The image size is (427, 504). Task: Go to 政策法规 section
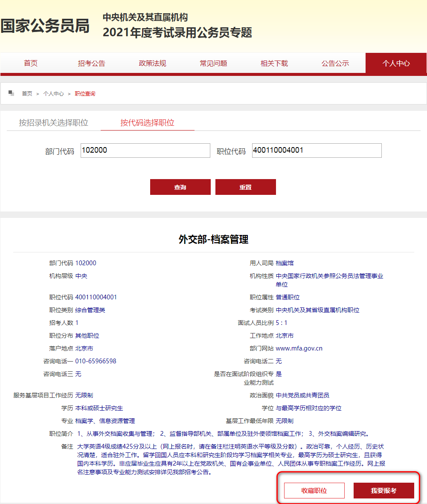pyautogui.click(x=152, y=63)
